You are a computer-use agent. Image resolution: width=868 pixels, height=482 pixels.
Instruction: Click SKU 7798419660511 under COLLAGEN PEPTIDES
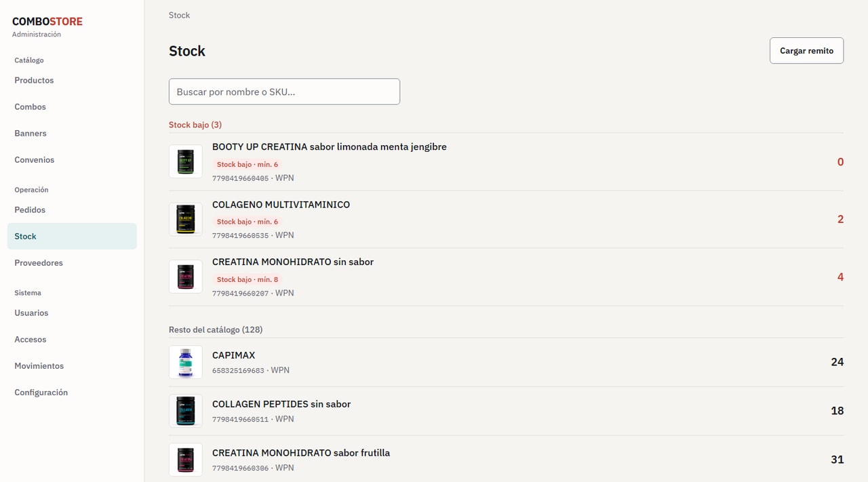coord(241,420)
